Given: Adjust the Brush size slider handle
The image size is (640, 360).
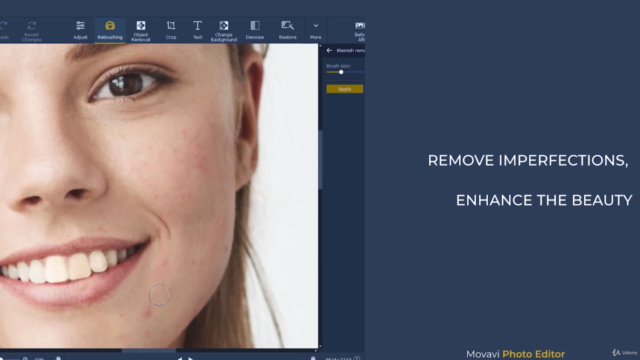Looking at the screenshot, I should tap(341, 72).
